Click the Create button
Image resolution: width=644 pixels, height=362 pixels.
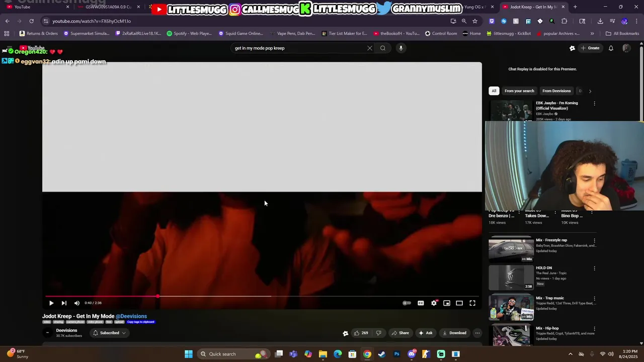click(590, 48)
